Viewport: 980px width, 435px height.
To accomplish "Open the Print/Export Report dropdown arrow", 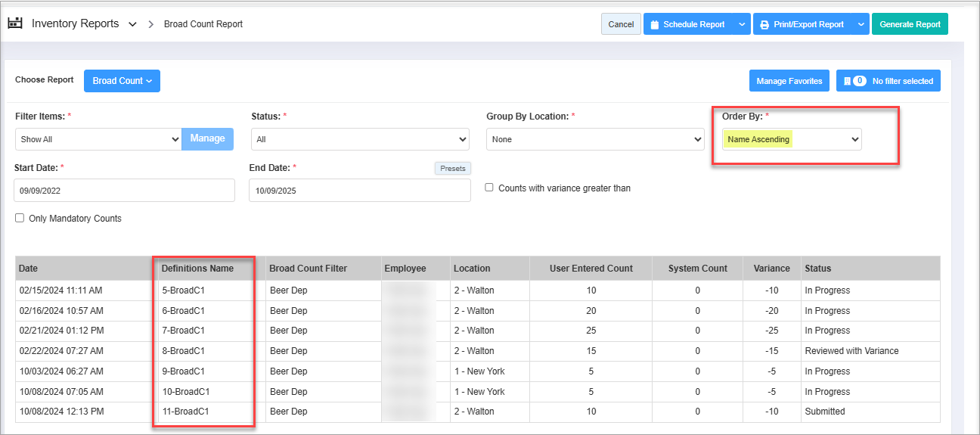I will (x=861, y=24).
